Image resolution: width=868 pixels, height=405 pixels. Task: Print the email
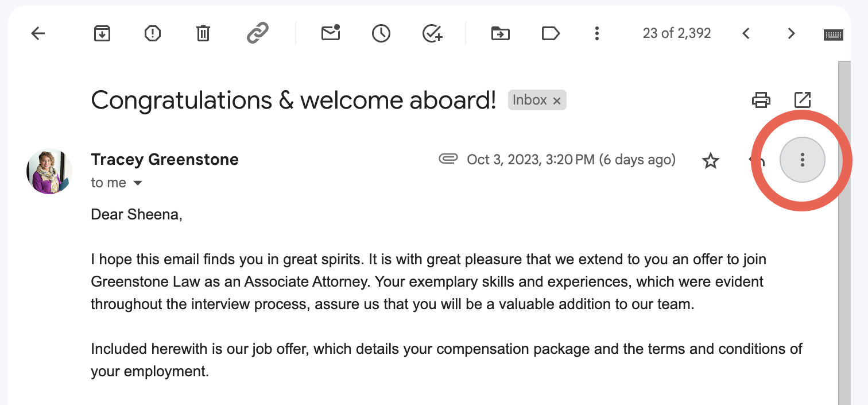pyautogui.click(x=761, y=99)
